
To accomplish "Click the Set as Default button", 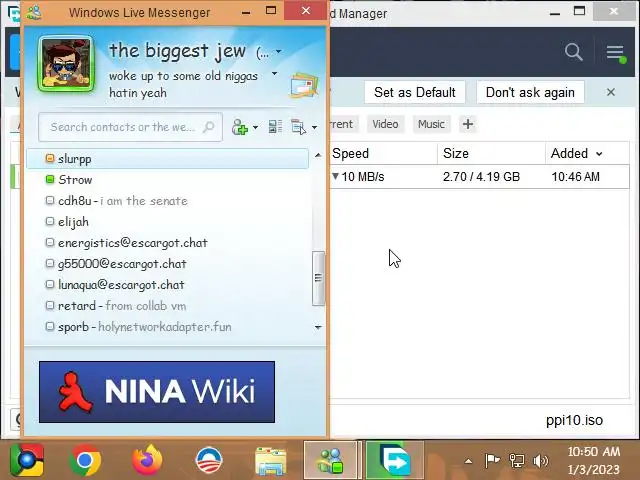I will pyautogui.click(x=415, y=92).
